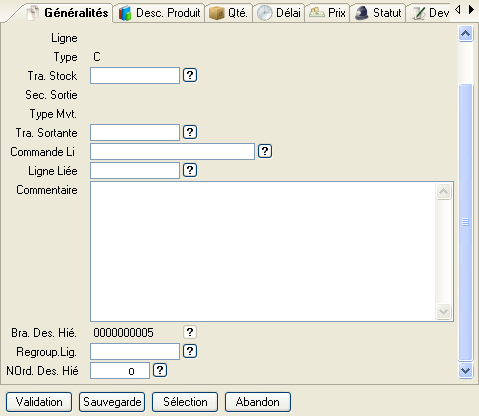Click the panel's scroll up arrow
The height and width of the screenshot is (416, 479).
(x=465, y=33)
